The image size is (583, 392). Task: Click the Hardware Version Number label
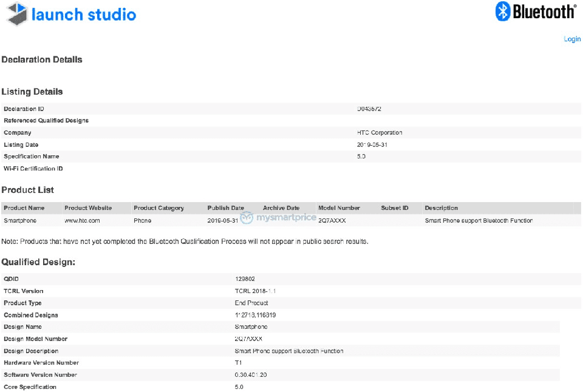coord(41,363)
